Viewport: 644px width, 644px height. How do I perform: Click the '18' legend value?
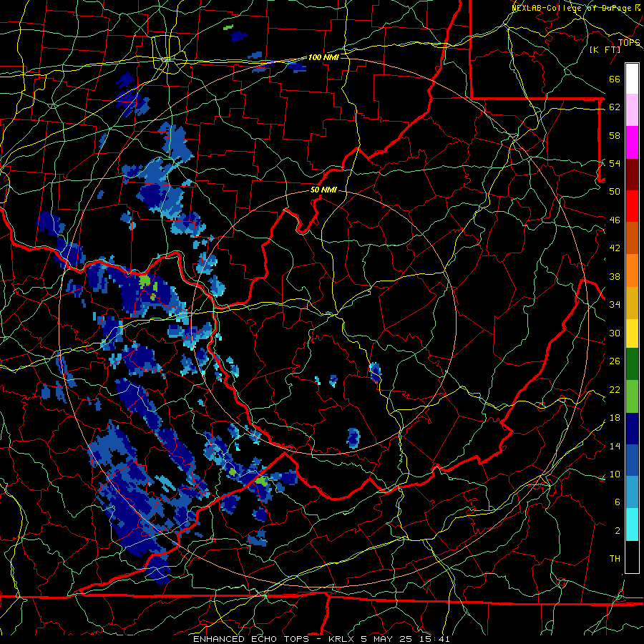tap(615, 418)
